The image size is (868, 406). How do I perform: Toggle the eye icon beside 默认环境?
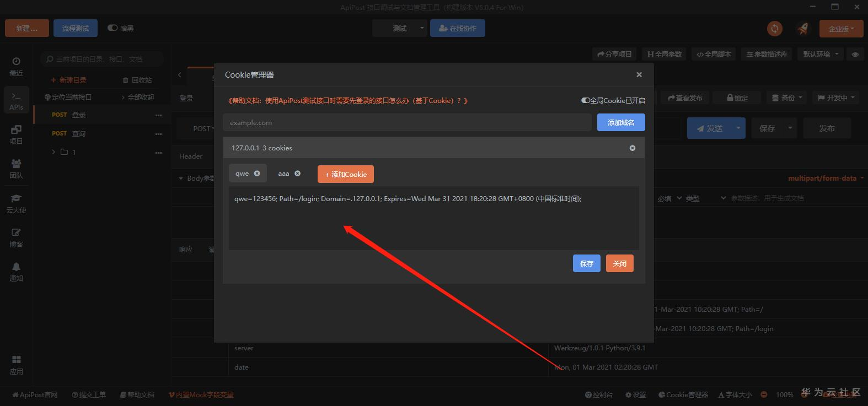(x=855, y=54)
